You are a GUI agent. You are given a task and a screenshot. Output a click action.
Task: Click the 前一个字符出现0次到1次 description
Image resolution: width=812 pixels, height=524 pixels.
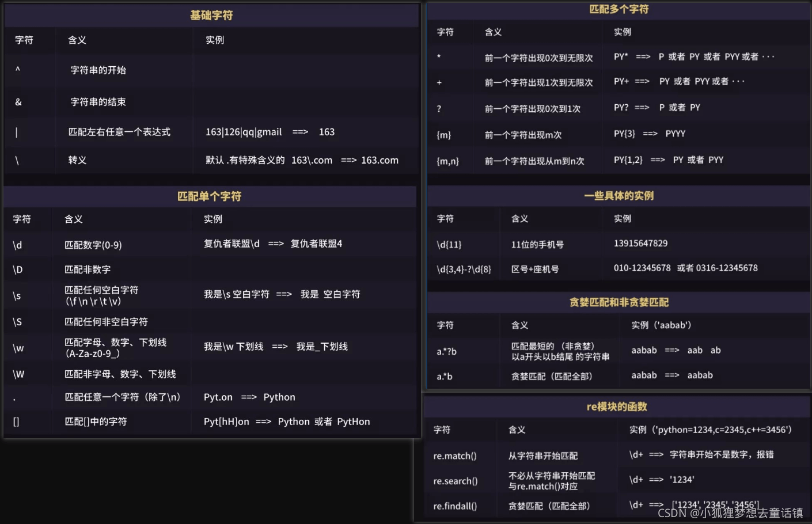click(533, 109)
